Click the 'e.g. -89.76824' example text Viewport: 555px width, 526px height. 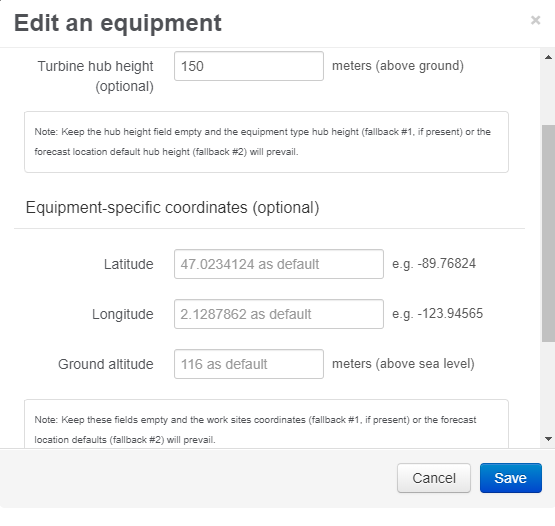[x=434, y=264]
